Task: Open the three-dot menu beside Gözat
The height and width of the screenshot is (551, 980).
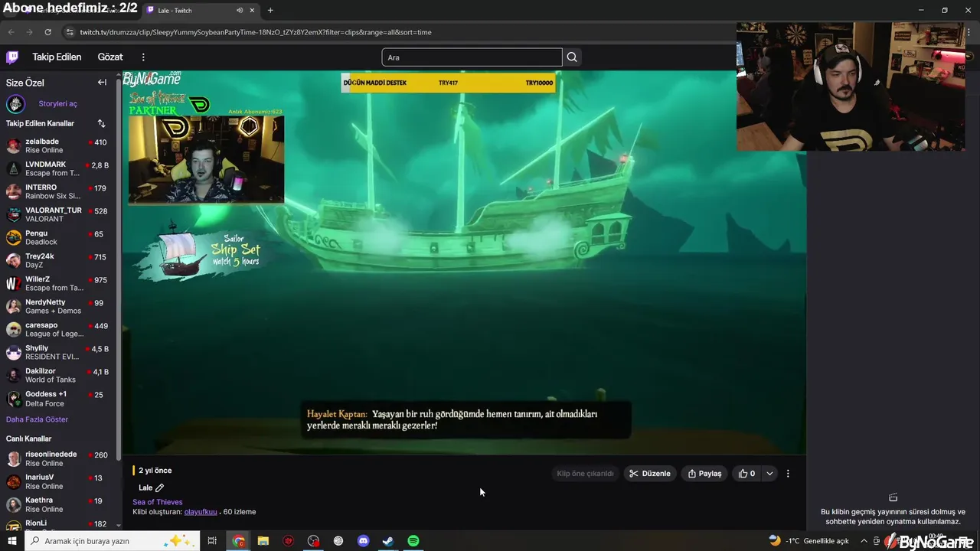Action: click(x=143, y=57)
